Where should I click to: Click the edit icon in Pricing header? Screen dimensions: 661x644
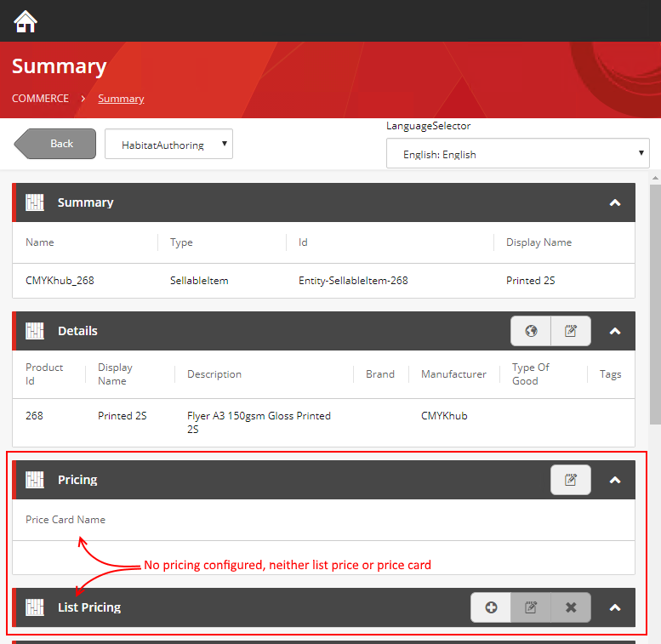point(571,480)
